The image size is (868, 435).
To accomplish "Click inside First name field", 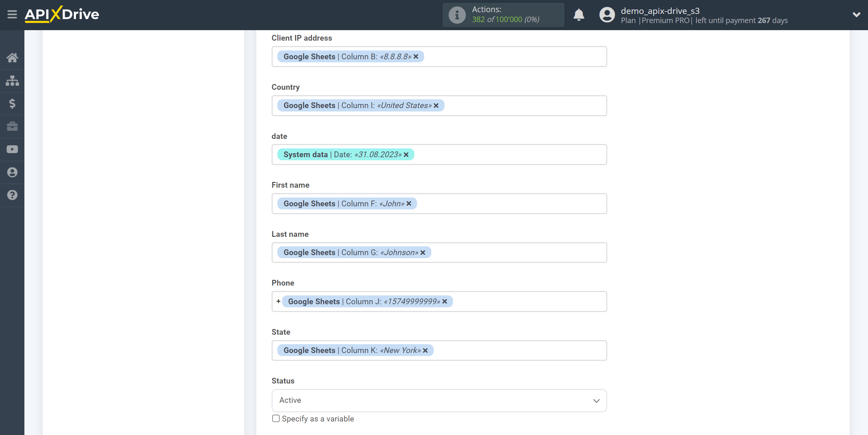I will 439,204.
